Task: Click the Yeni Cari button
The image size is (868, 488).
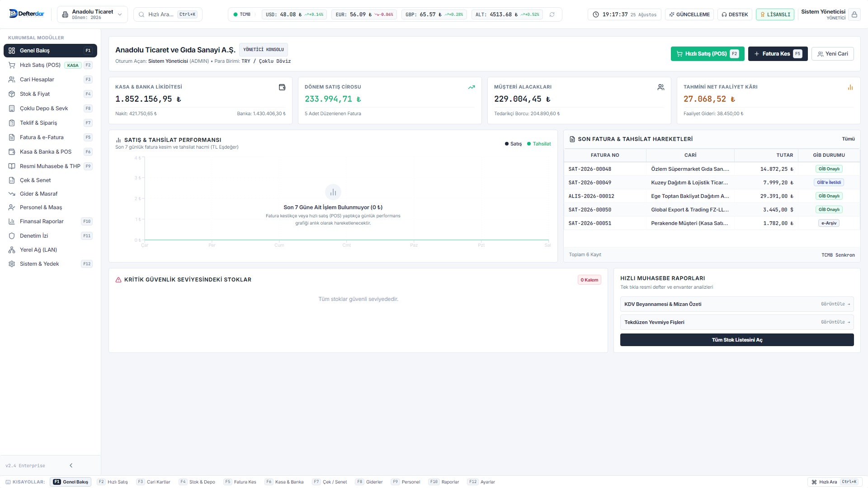Action: [833, 54]
